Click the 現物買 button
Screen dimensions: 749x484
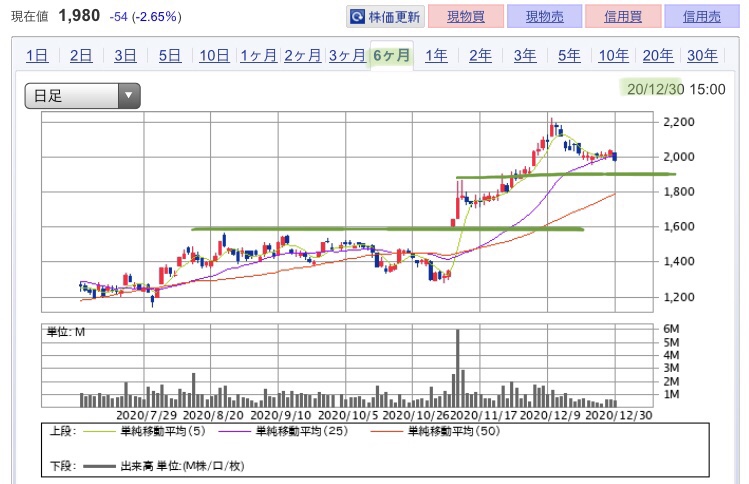click(466, 17)
